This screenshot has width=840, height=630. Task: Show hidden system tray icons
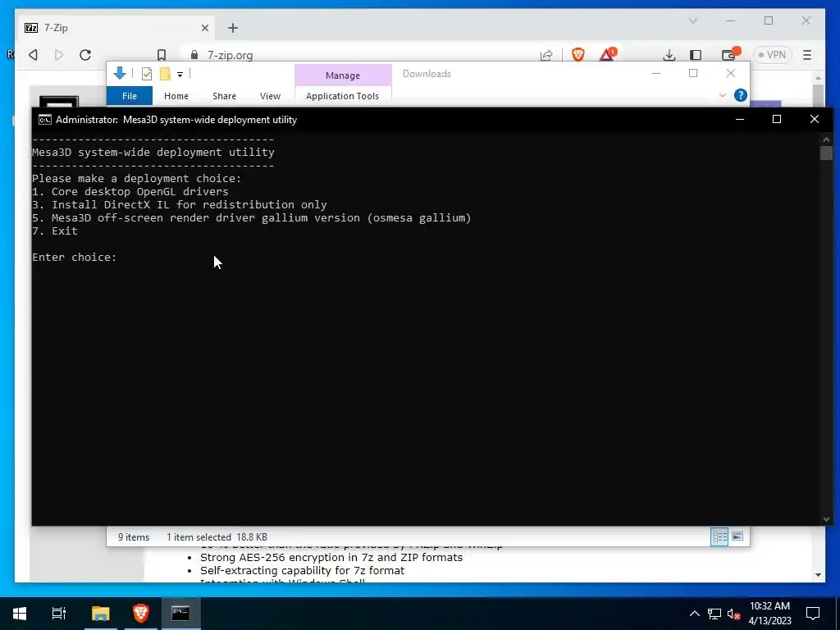[694, 614]
